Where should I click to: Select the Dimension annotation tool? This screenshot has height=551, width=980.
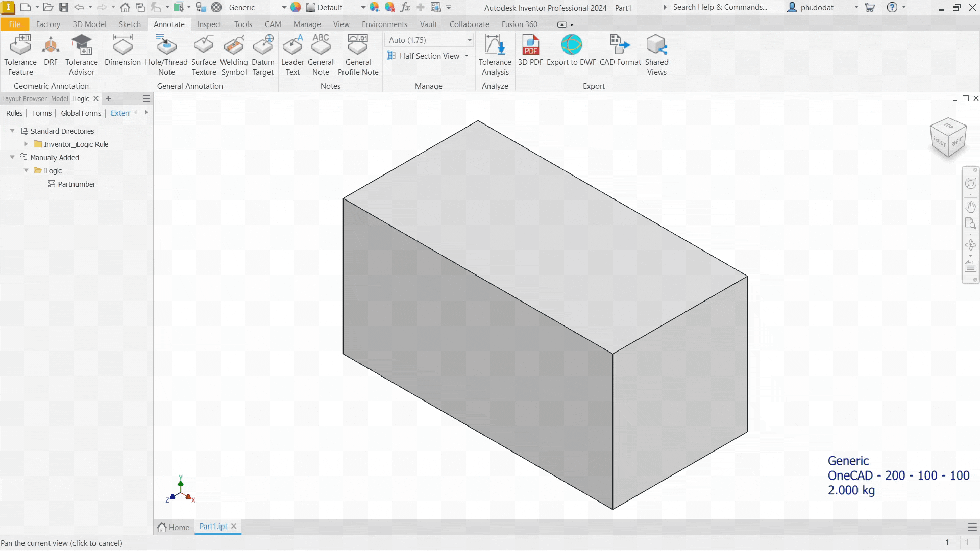122,50
